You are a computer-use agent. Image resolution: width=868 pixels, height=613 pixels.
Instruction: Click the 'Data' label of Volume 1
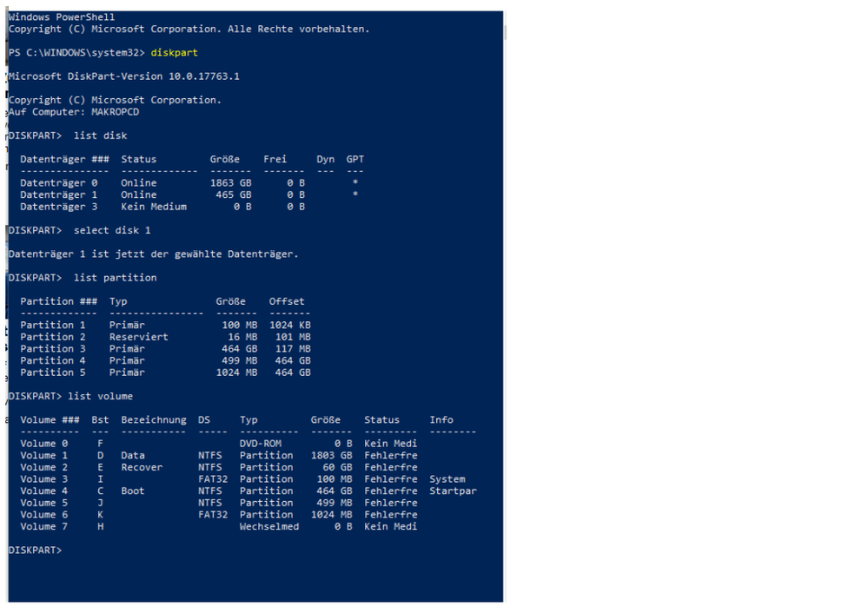[x=133, y=455]
